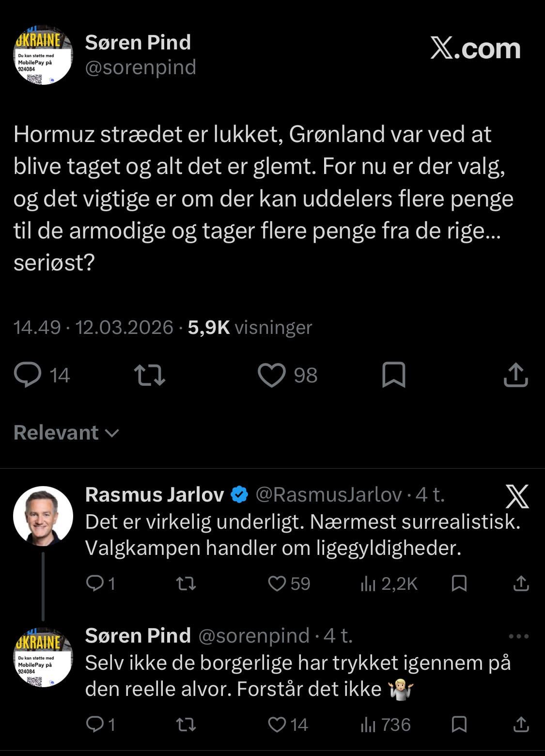The image size is (545, 756).
Task: Repost the main Hormuz strædet post
Action: click(149, 375)
